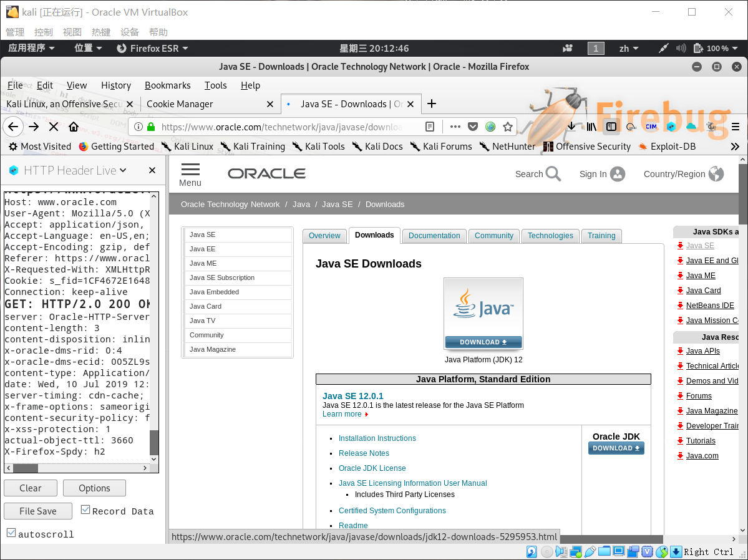Click VirtualBox shared folders status icon
748x560 pixels.
click(x=604, y=552)
